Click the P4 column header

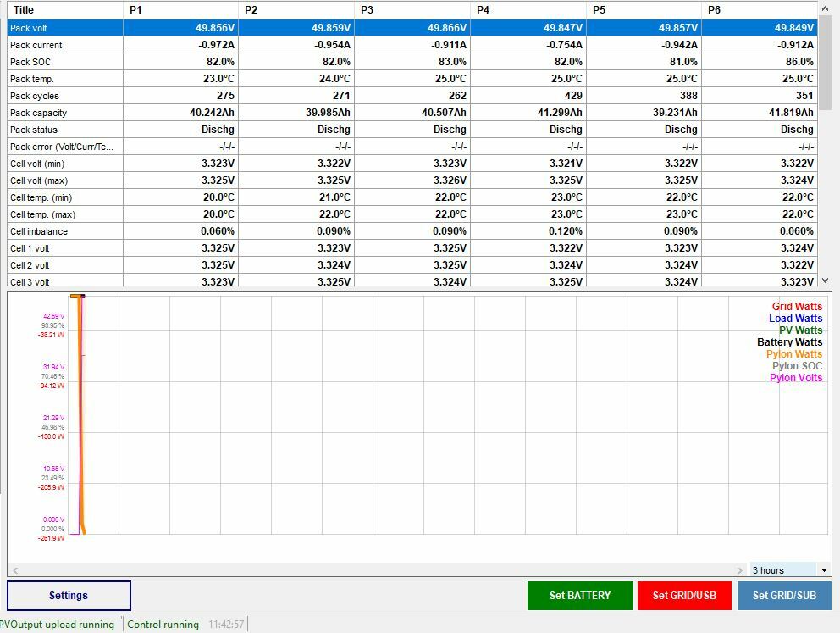(x=528, y=10)
